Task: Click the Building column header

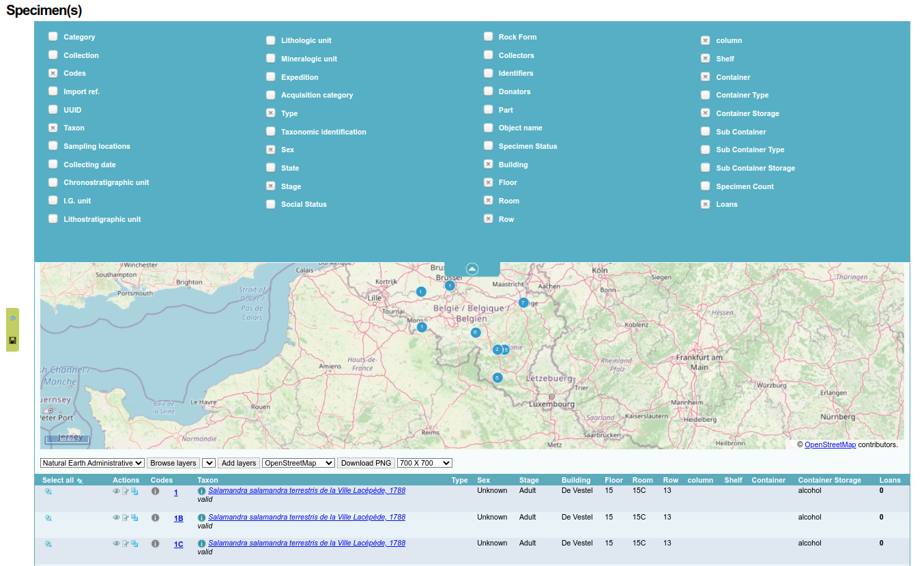Action: (576, 480)
